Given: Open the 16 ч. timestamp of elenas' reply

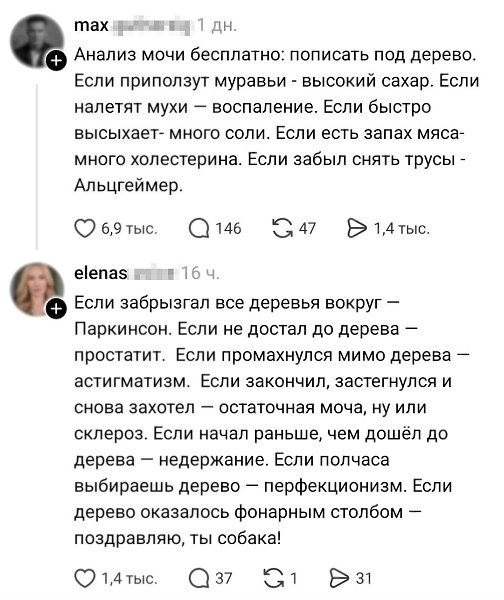Looking at the screenshot, I should [200, 273].
